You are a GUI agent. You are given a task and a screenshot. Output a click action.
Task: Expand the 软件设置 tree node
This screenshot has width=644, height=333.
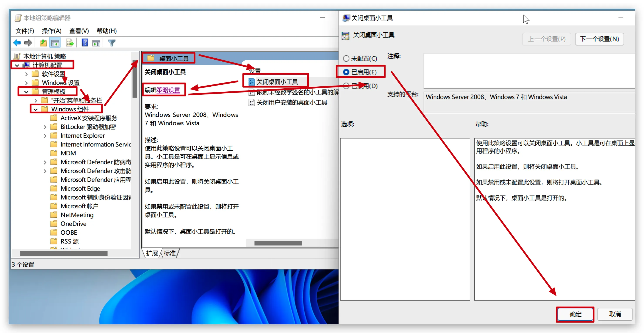[26, 74]
